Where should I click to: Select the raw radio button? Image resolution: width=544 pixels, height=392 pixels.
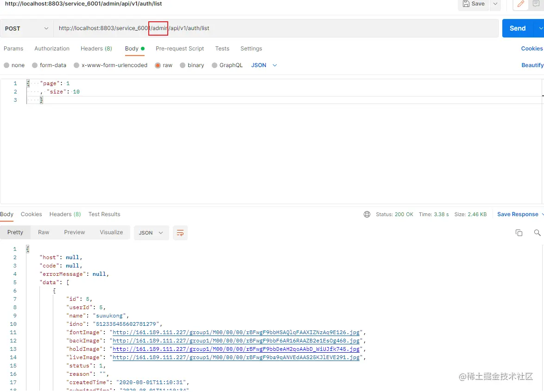coord(158,65)
